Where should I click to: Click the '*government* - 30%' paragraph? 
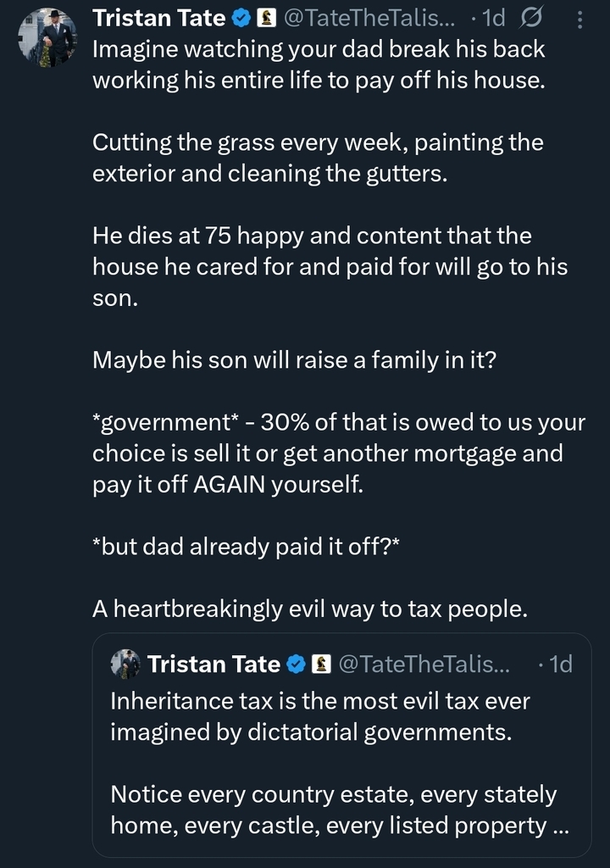[x=327, y=453]
